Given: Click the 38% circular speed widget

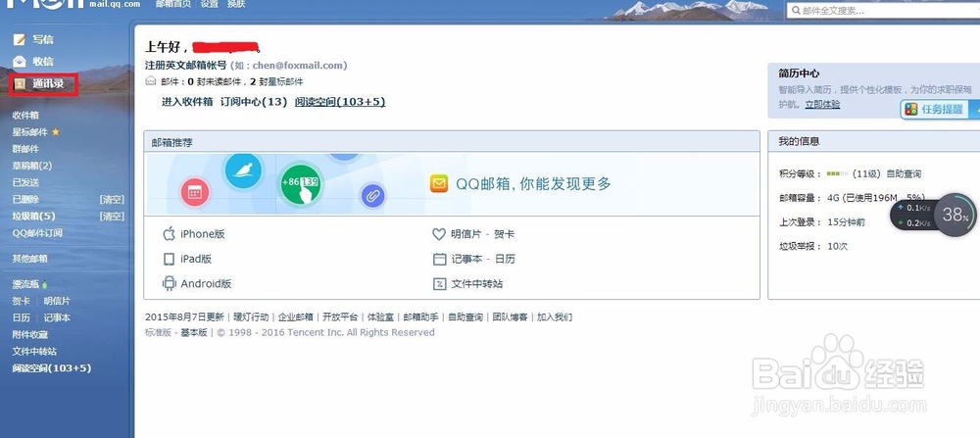Looking at the screenshot, I should [955, 215].
